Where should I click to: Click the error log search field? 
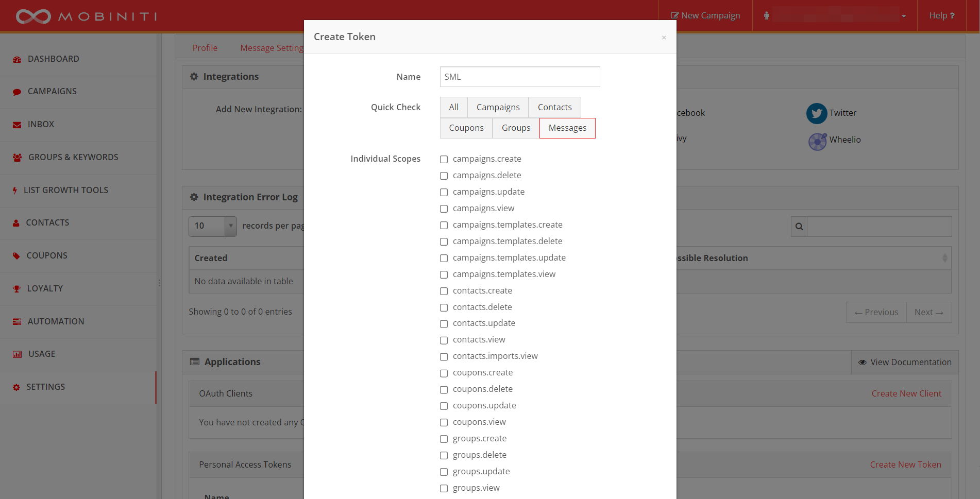point(879,227)
